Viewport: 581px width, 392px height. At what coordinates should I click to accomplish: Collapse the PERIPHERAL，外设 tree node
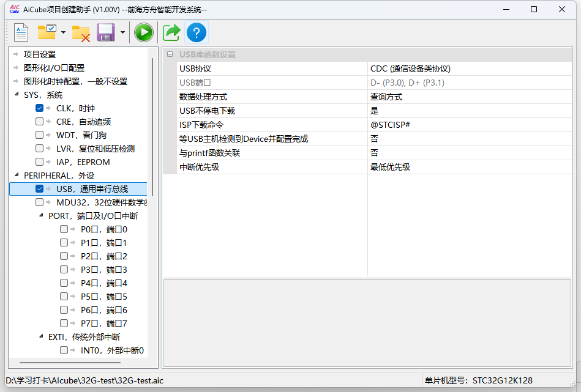coord(17,175)
